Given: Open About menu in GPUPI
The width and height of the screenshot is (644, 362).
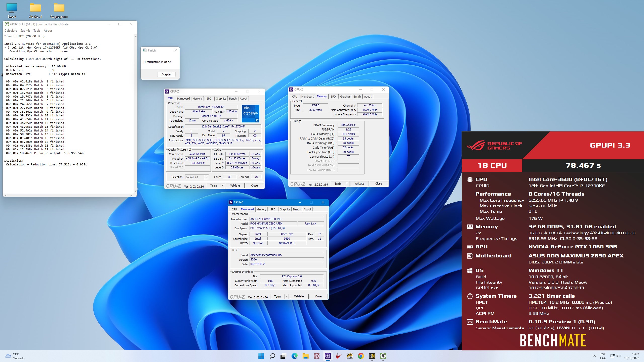Looking at the screenshot, I should click(x=48, y=31).
